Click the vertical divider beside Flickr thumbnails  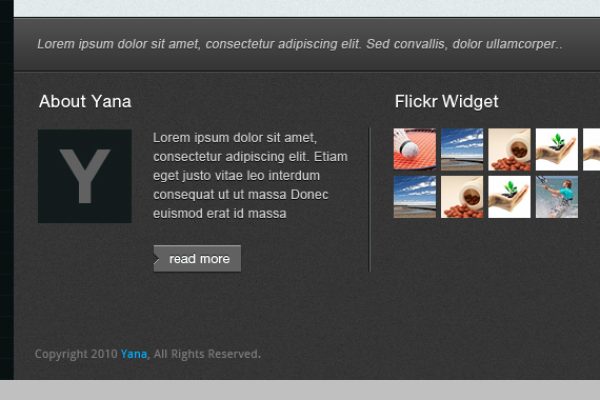point(370,200)
